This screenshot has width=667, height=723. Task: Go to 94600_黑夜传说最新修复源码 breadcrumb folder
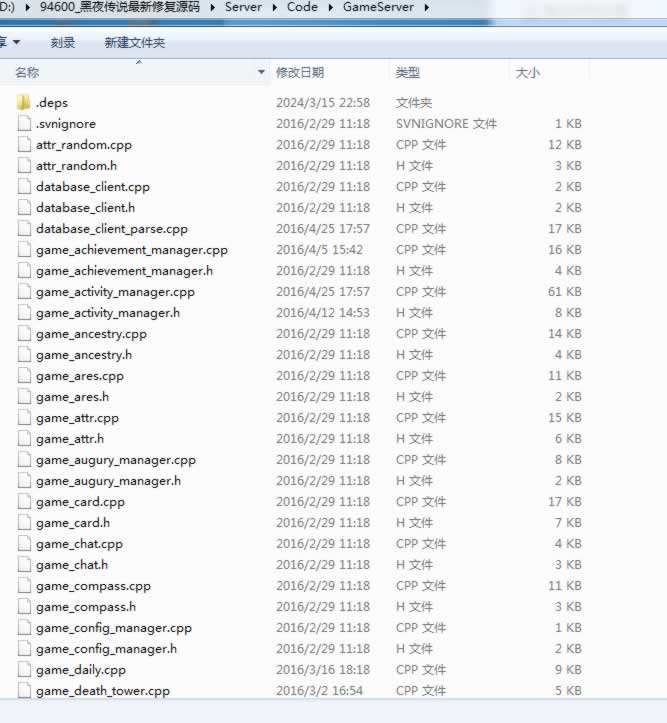click(x=120, y=7)
